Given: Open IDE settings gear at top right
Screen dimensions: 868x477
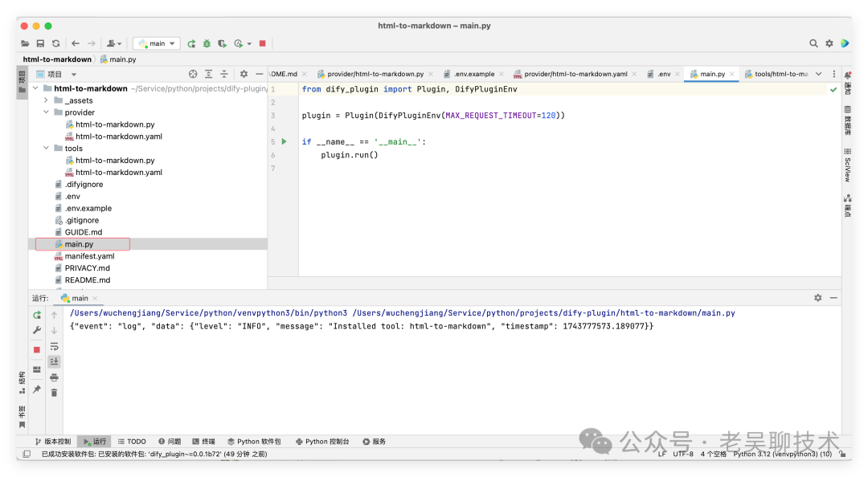Looking at the screenshot, I should 829,43.
